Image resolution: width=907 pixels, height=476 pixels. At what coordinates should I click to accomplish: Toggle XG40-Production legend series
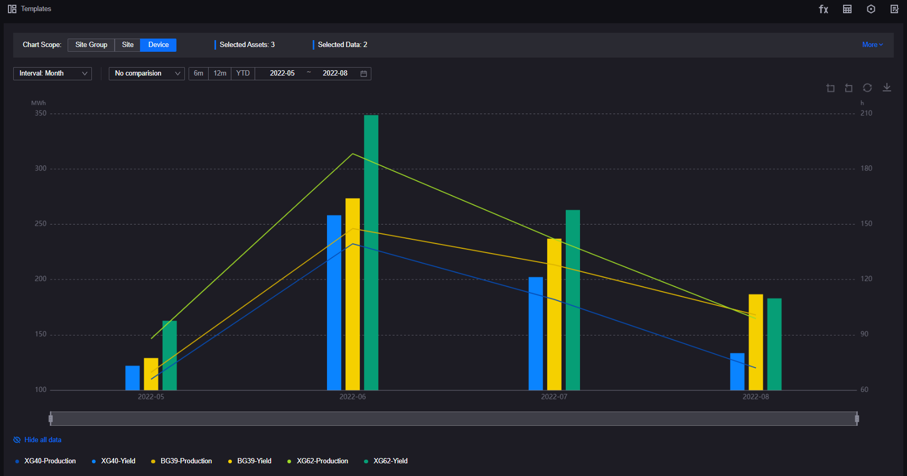(46, 461)
